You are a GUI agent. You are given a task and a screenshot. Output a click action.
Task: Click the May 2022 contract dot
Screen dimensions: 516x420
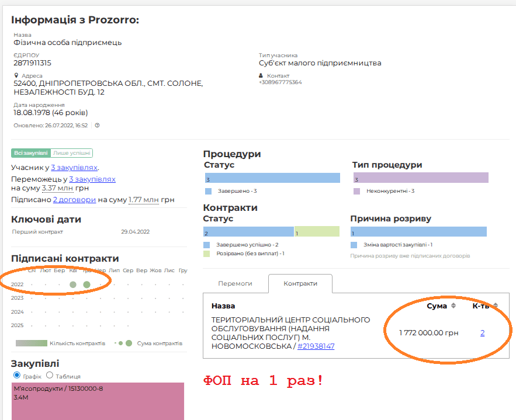coord(86,284)
